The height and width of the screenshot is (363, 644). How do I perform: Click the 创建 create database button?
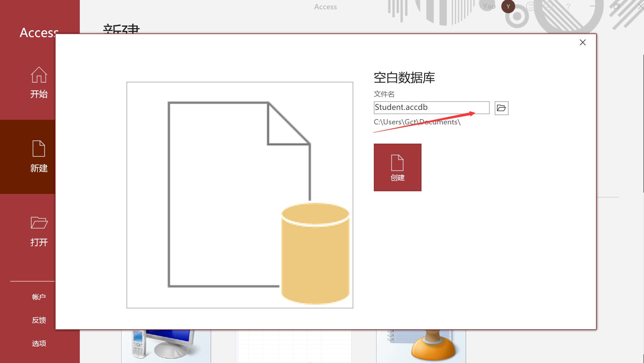397,167
